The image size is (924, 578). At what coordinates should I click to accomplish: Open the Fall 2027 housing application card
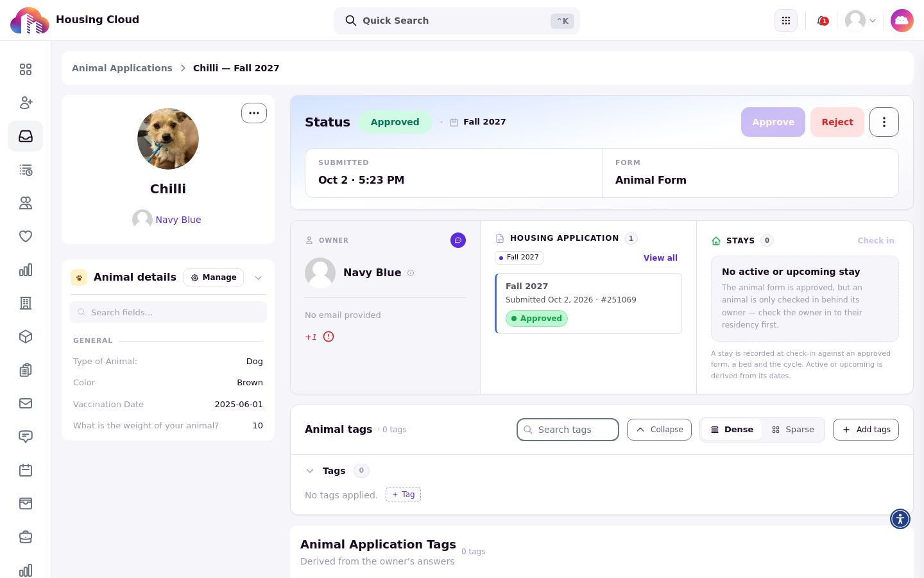(x=588, y=303)
